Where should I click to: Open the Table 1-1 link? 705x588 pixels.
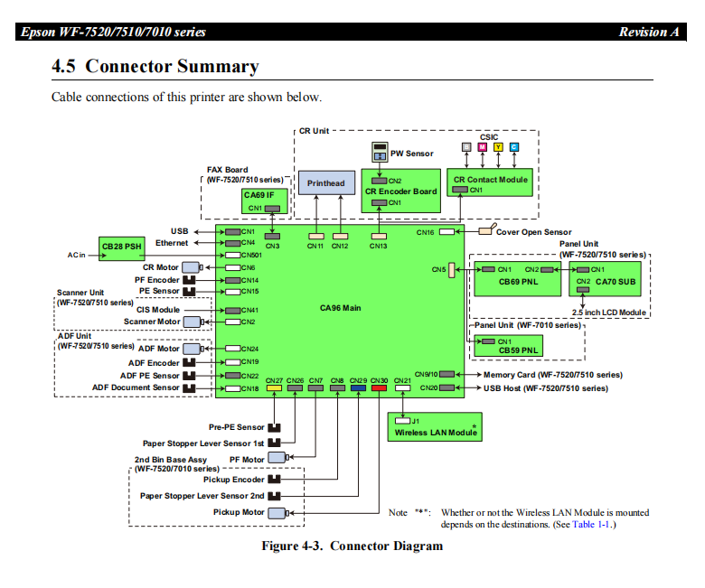pos(594,525)
